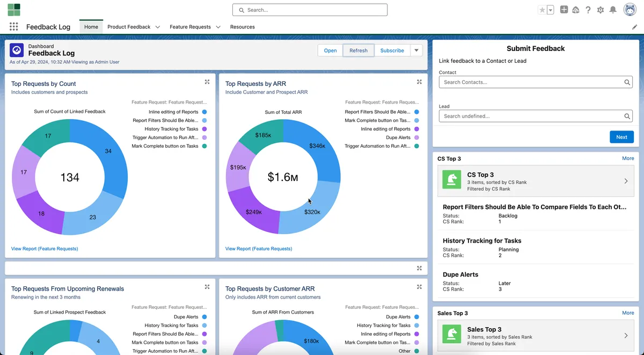
Task: Refresh the dashboard
Action: (x=358, y=50)
